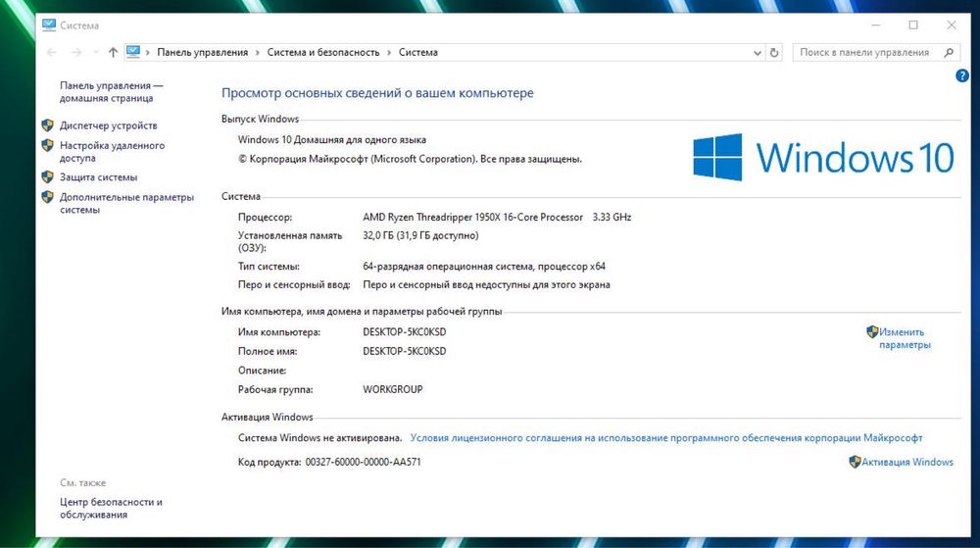This screenshot has height=548, width=980.
Task: Expand the chevron after Система и безопасность
Action: coord(389,53)
